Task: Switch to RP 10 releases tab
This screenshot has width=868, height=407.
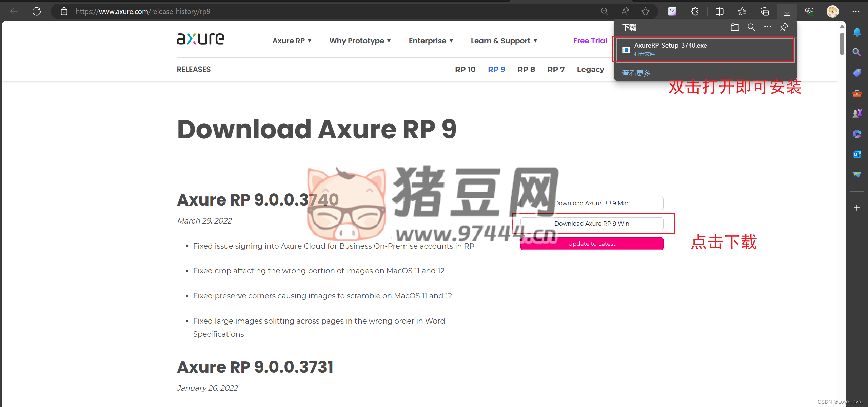Action: pyautogui.click(x=465, y=69)
